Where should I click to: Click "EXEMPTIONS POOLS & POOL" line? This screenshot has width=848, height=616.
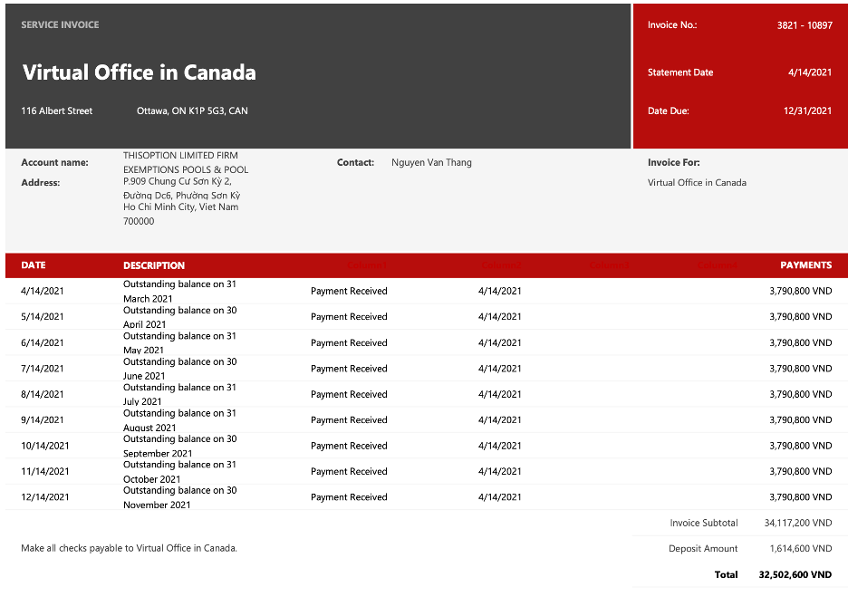point(186,169)
